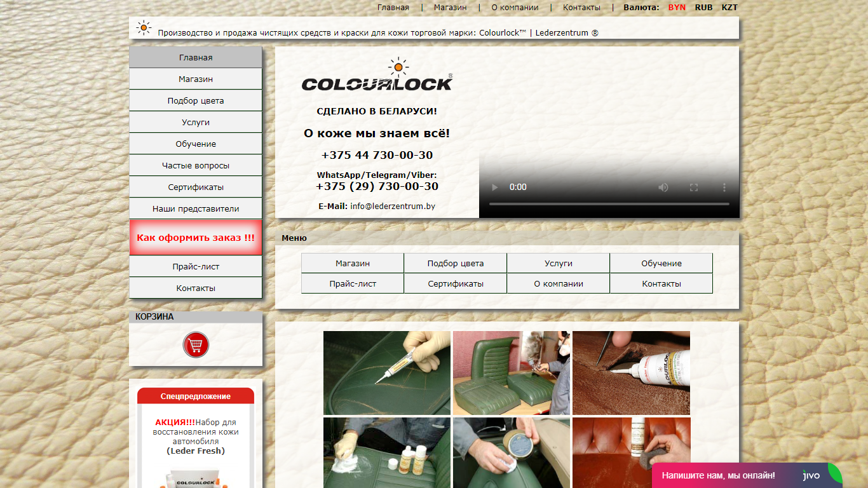Play the video with the play icon
The height and width of the screenshot is (488, 868).
coord(494,187)
